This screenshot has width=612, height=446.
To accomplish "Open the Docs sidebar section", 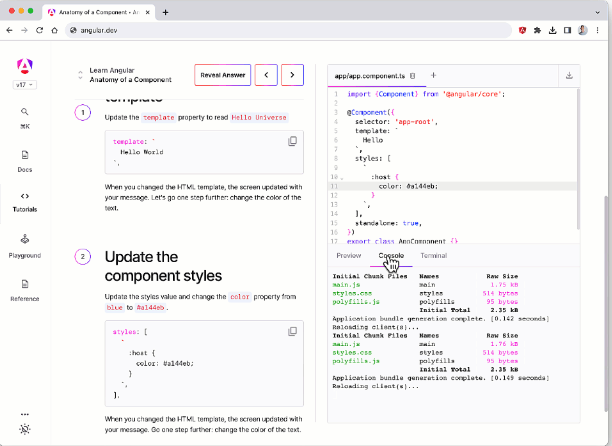I will tap(25, 161).
